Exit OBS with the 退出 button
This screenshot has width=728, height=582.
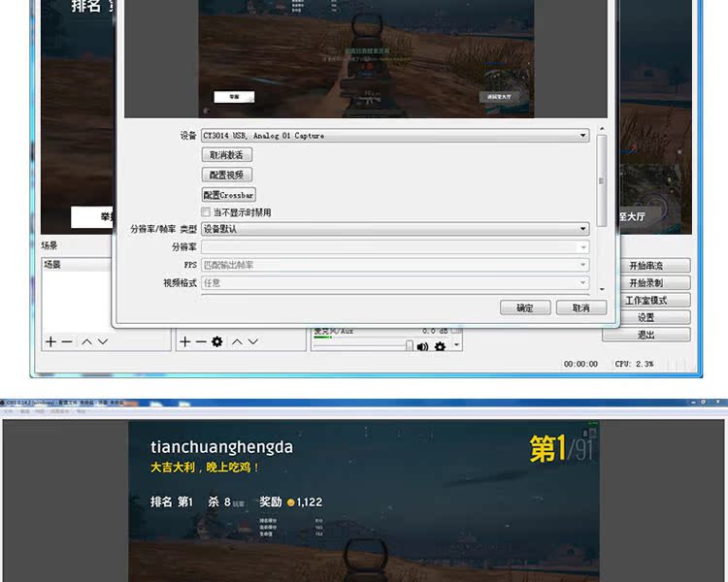click(x=646, y=335)
